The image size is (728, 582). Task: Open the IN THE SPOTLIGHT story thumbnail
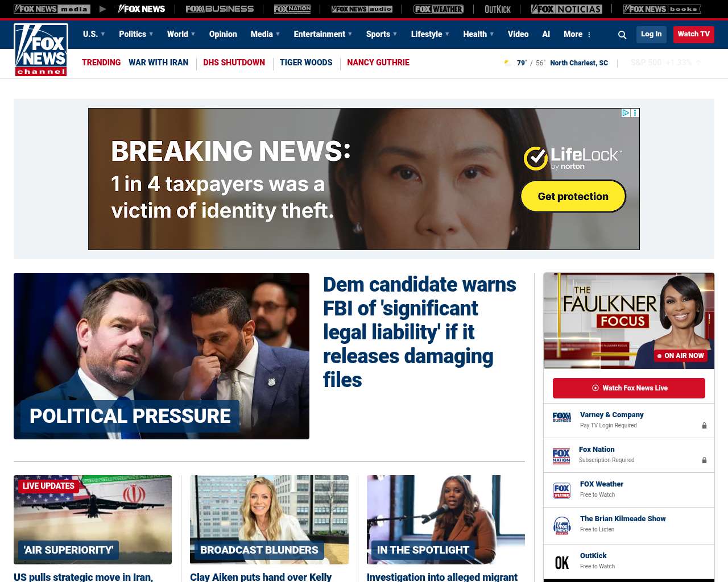click(x=446, y=519)
